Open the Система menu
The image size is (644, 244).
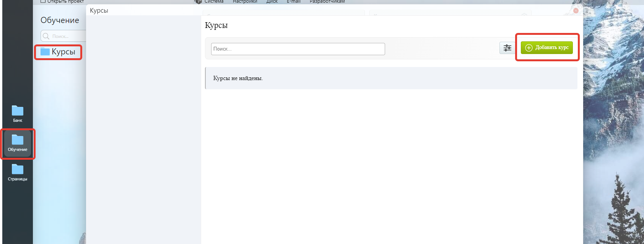point(214,2)
